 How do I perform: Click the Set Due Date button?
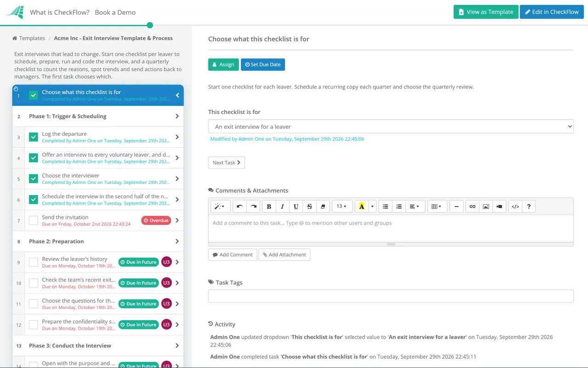[x=263, y=64]
